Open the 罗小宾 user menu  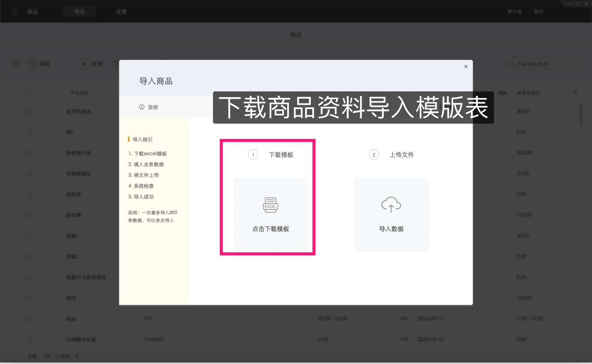click(514, 11)
